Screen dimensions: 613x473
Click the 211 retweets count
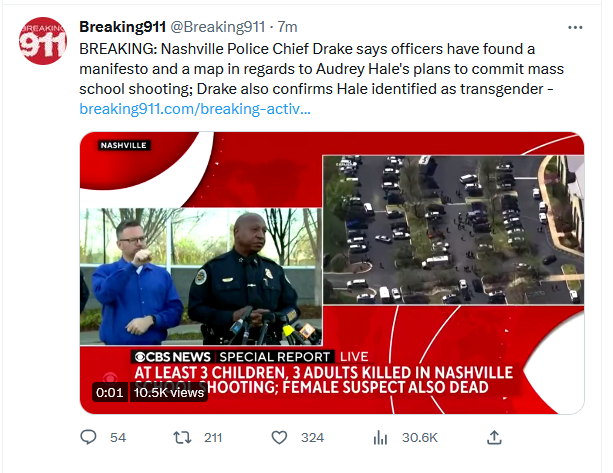[213, 437]
